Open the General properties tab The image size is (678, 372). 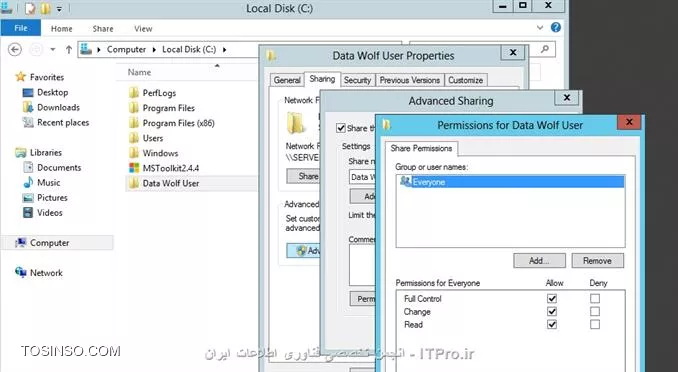[287, 80]
